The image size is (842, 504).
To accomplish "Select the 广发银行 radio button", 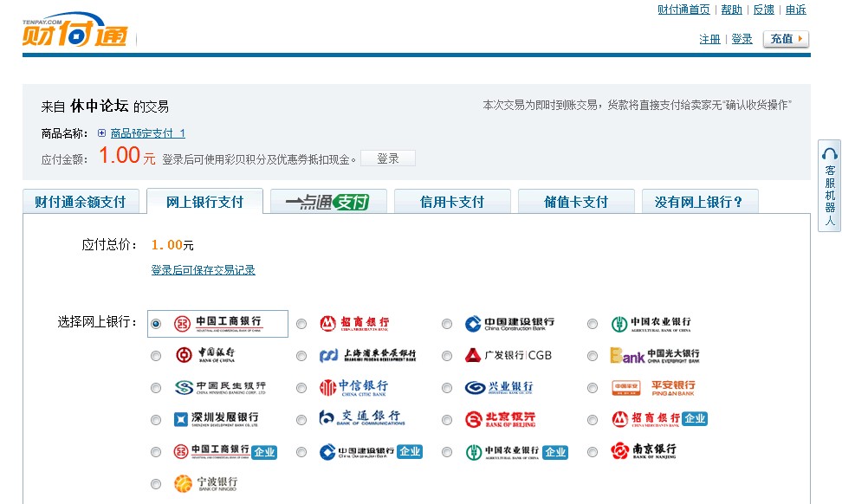I will 447,356.
